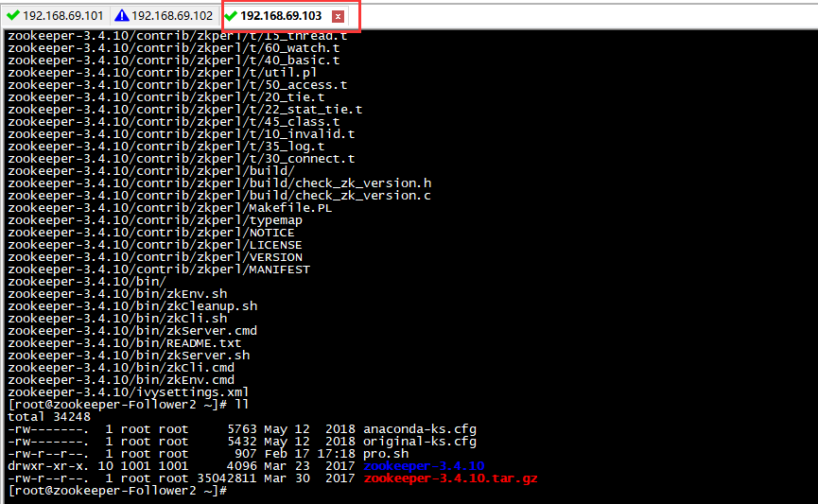Switch to the 192.168.69.101 session tab
The width and height of the screenshot is (818, 504).
[56, 16]
